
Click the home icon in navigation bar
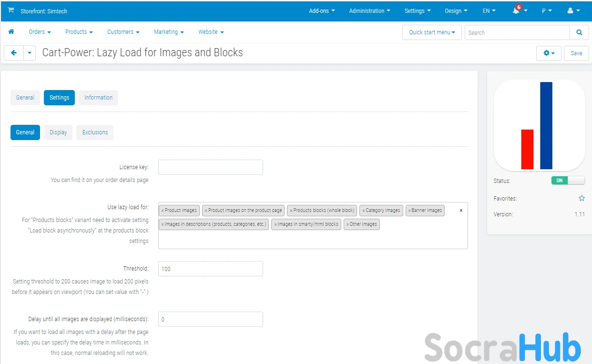[11, 32]
